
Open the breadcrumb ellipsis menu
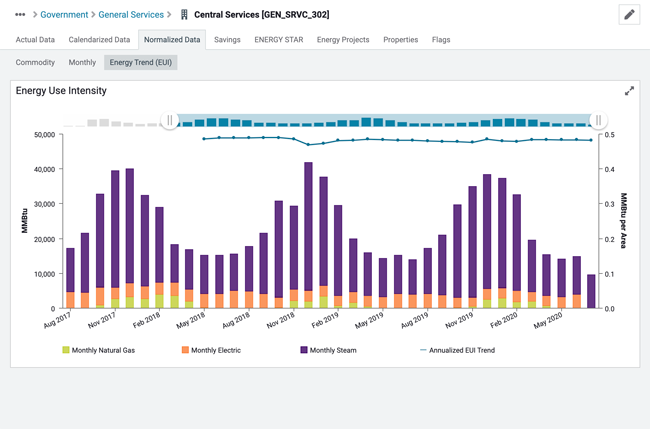tap(20, 15)
